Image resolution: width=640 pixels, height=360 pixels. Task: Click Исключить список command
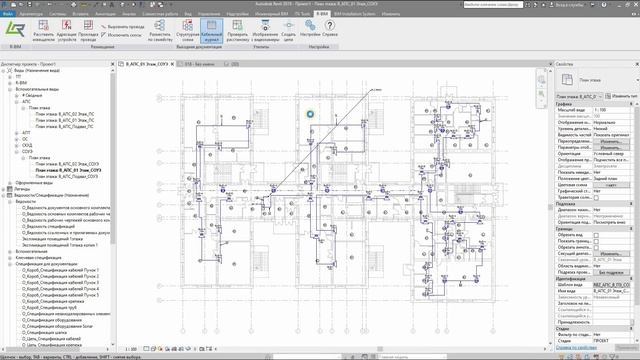121,35
